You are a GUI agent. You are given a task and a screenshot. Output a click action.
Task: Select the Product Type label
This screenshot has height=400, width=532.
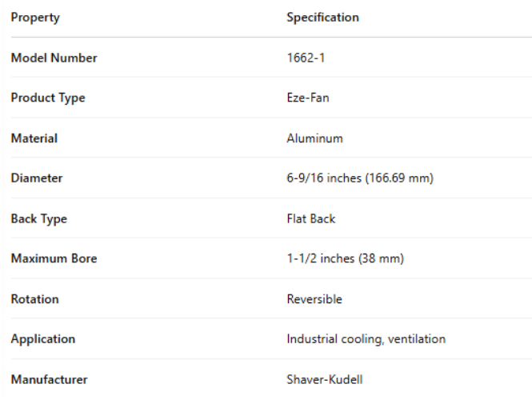coord(48,98)
